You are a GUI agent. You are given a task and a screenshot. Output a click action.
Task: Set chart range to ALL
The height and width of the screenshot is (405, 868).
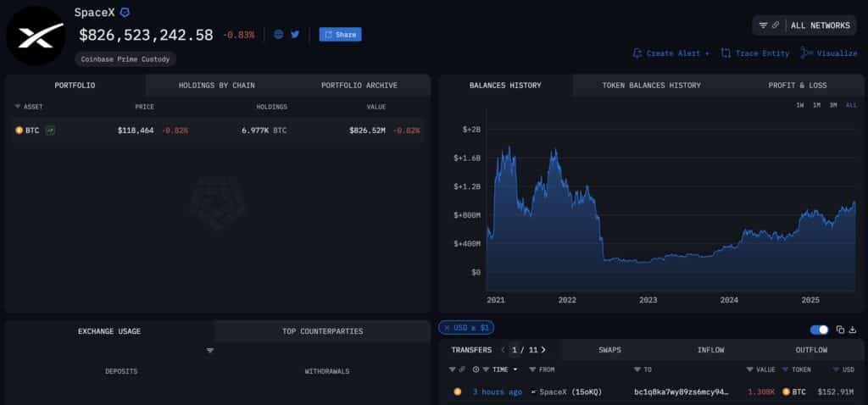[851, 105]
